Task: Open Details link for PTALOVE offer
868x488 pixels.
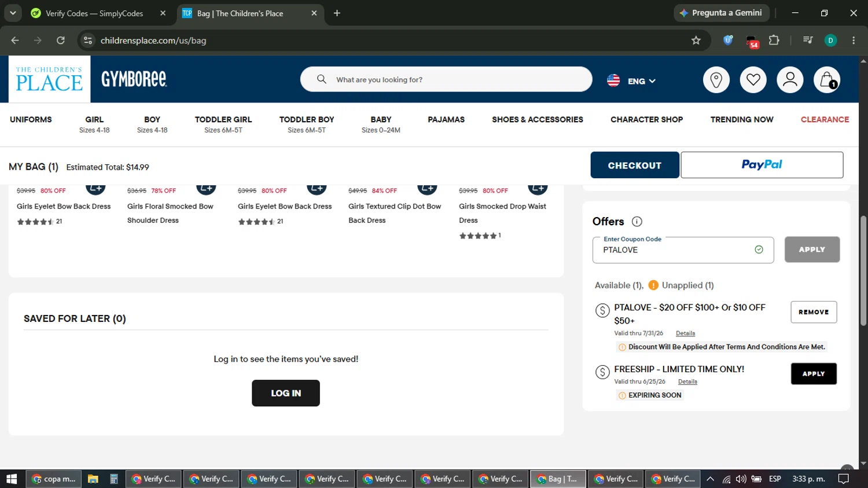Action: 685,333
